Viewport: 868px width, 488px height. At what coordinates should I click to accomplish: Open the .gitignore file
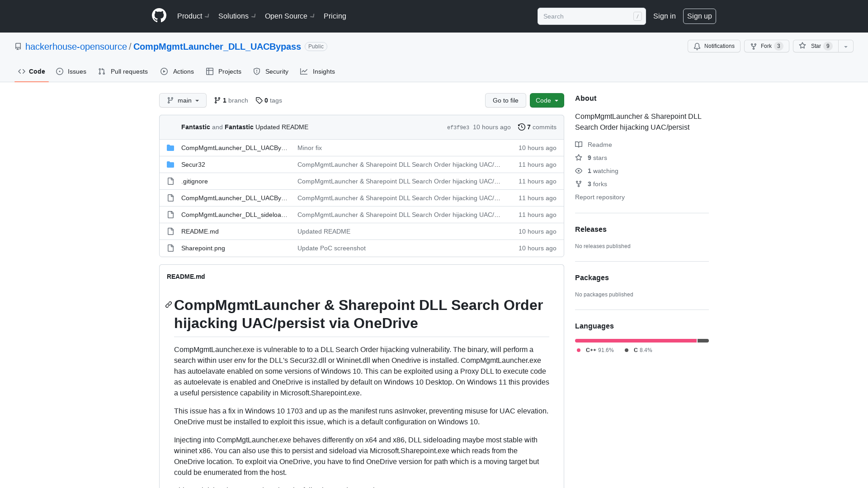tap(194, 181)
